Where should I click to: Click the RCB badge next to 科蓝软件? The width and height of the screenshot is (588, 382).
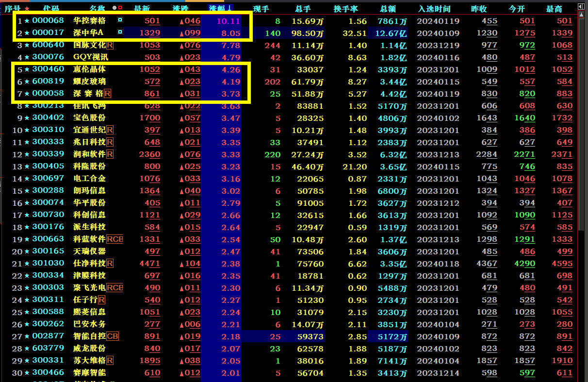click(x=114, y=239)
